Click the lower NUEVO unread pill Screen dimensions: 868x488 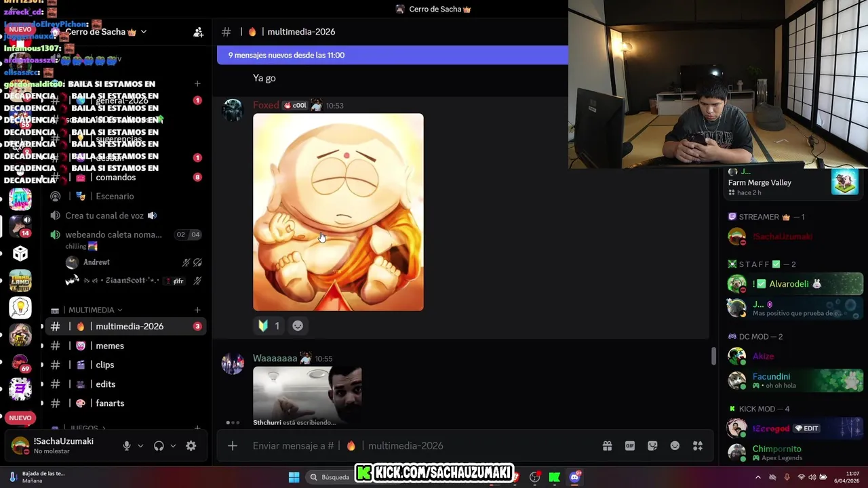point(20,418)
